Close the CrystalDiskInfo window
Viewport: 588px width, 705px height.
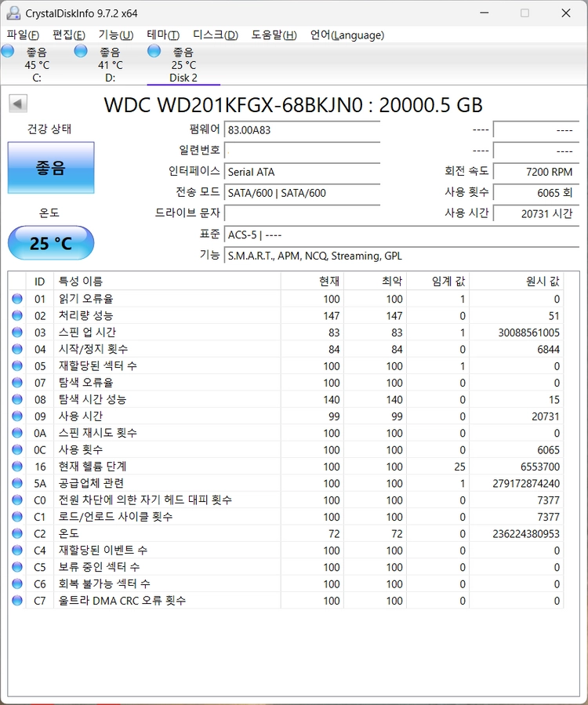[x=566, y=13]
